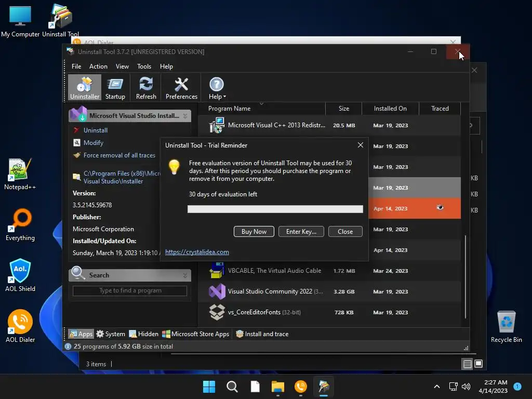This screenshot has height=399, width=532.
Task: Open Everything desktop shortcut
Action: tap(20, 225)
